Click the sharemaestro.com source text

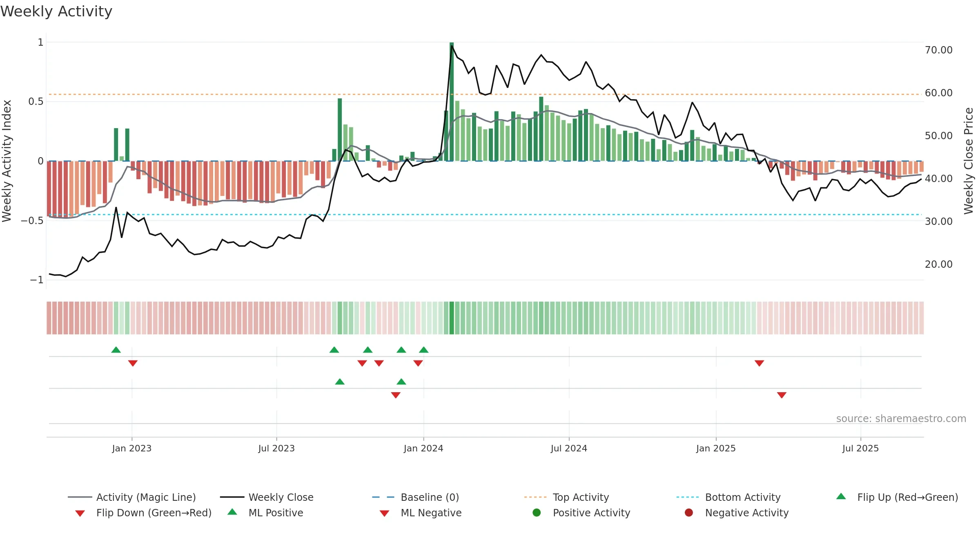pyautogui.click(x=901, y=419)
